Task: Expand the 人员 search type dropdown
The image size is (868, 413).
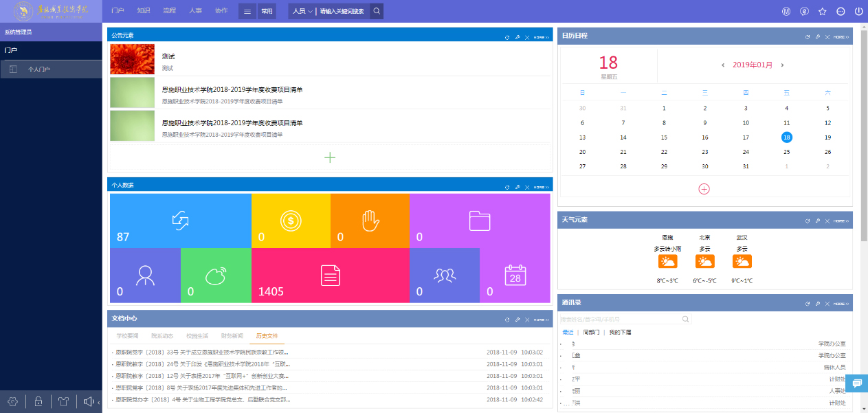Action: coord(302,11)
